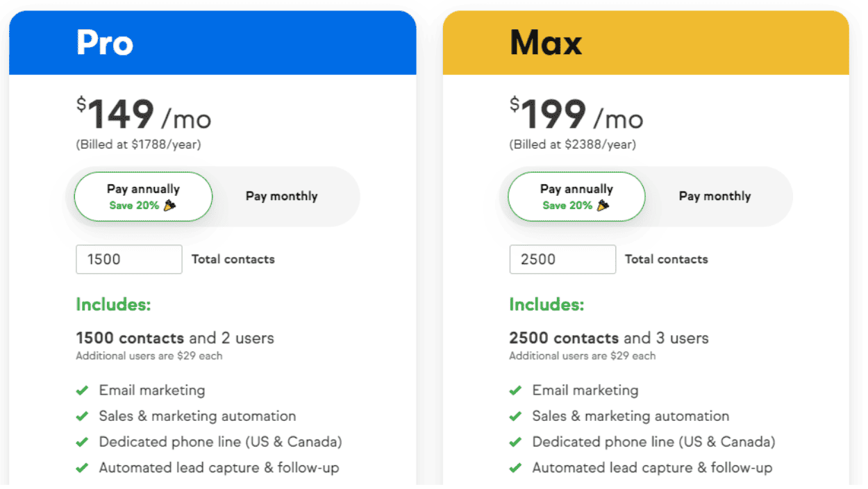Click the Pro Automated lead capture checkmark
868x489 pixels.
82,467
